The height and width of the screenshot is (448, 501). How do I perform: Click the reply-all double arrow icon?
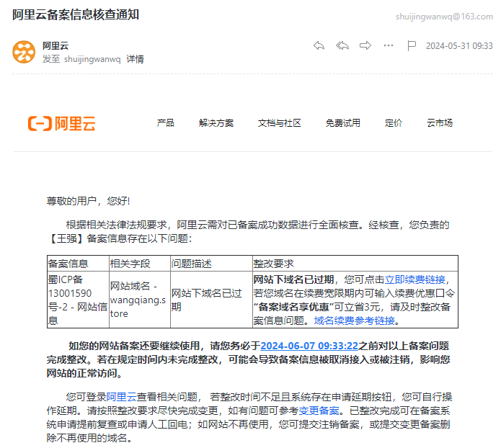(x=342, y=45)
